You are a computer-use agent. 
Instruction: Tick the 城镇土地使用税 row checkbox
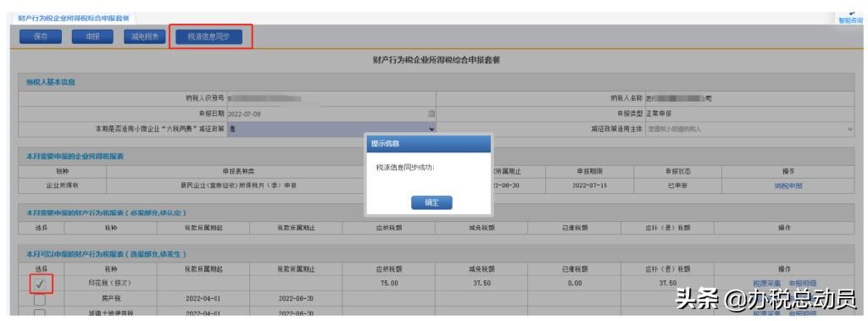click(x=40, y=313)
